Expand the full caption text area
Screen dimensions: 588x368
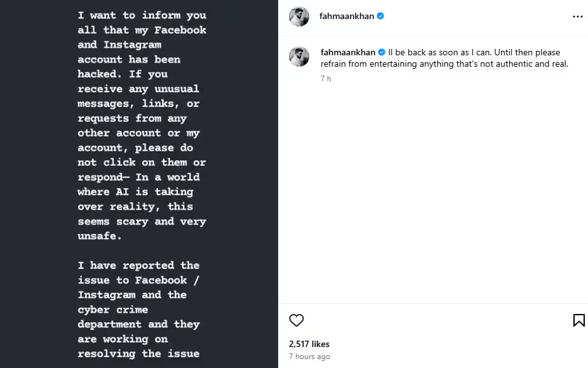click(444, 58)
